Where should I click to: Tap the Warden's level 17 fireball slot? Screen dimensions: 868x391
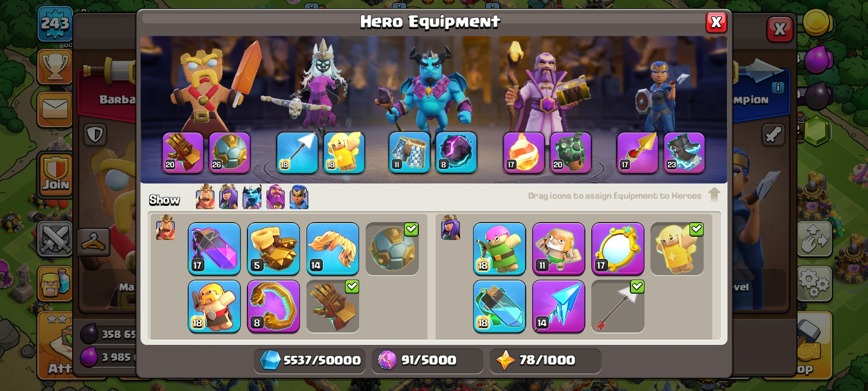524,153
